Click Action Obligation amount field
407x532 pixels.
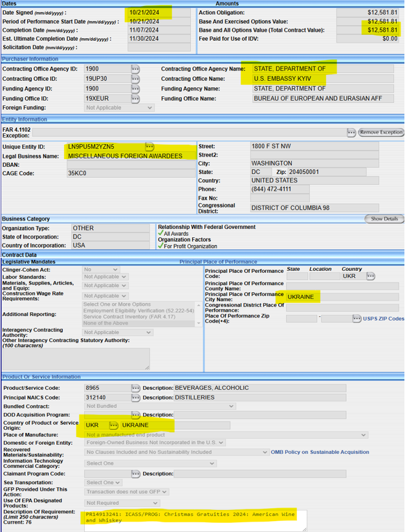pyautogui.click(x=368, y=12)
